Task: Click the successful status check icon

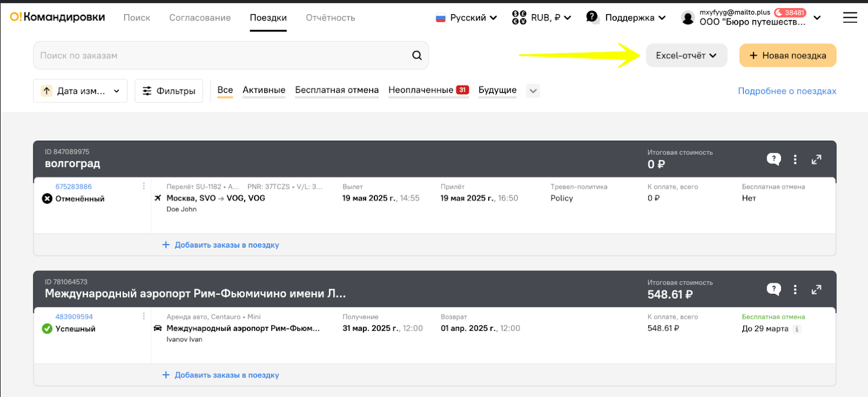Action: coord(47,329)
